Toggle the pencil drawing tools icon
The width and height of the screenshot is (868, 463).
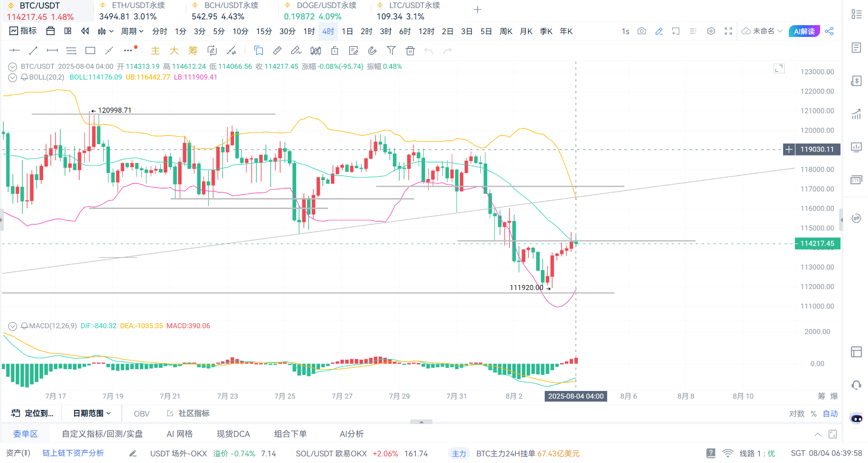tap(659, 31)
